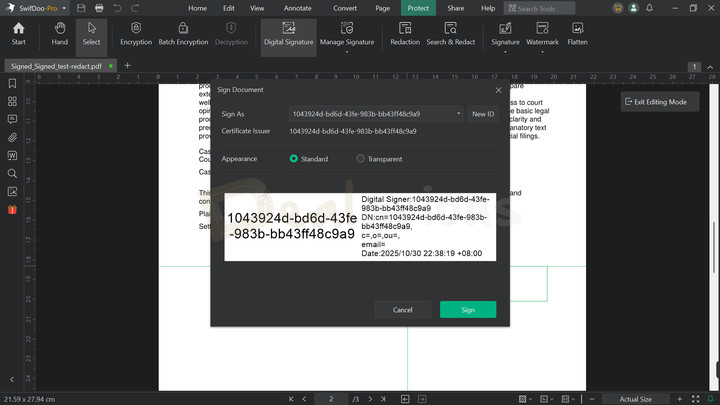
Task: Collapse the ribbon with the chevron
Action: (x=710, y=67)
